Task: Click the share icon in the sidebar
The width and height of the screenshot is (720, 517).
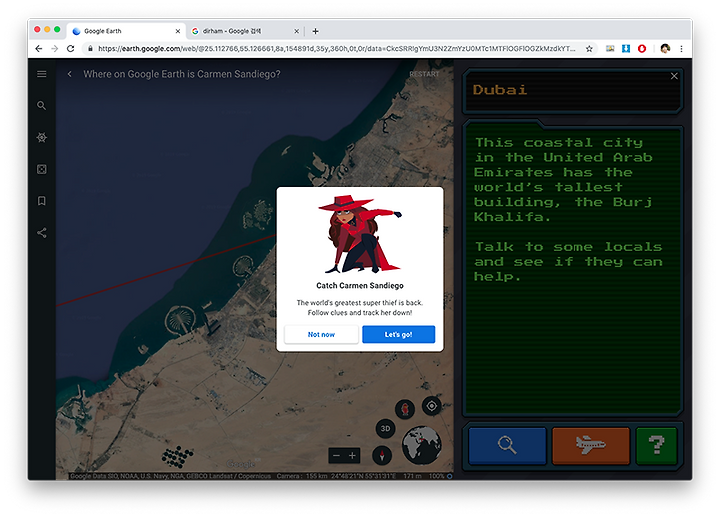Action: [42, 233]
